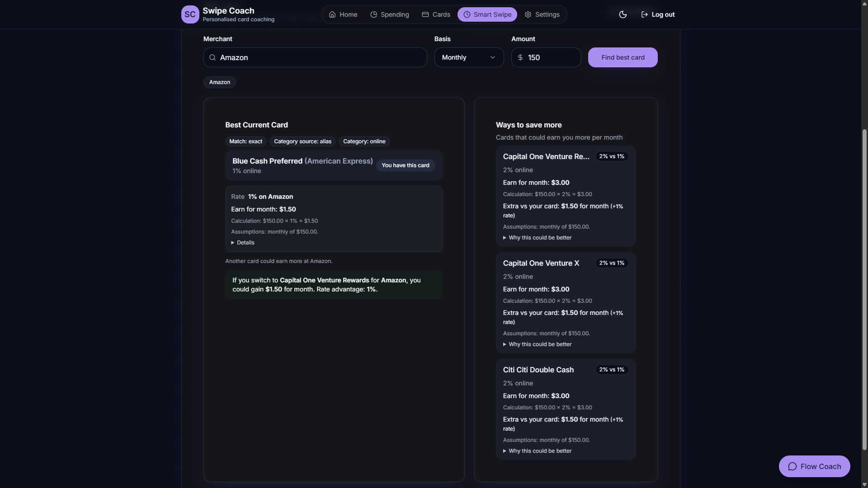Select the Amazon suggestion chip

click(x=220, y=82)
